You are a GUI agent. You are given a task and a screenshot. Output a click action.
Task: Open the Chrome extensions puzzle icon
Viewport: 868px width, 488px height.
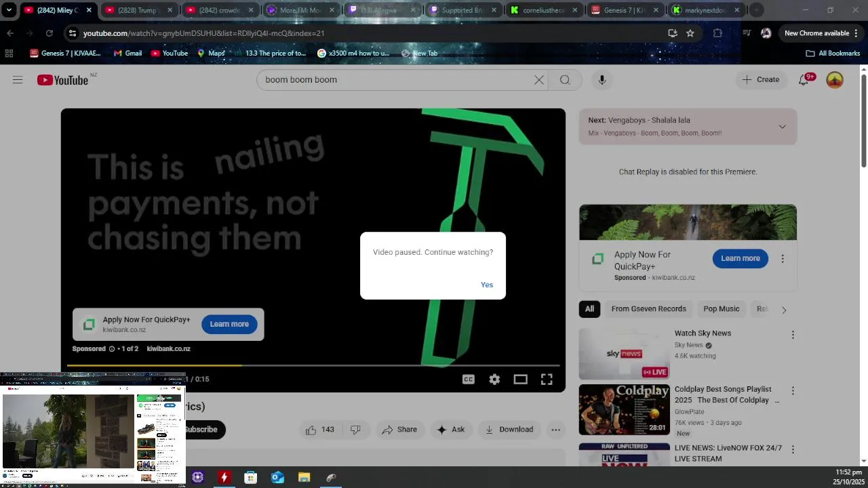coord(717,33)
